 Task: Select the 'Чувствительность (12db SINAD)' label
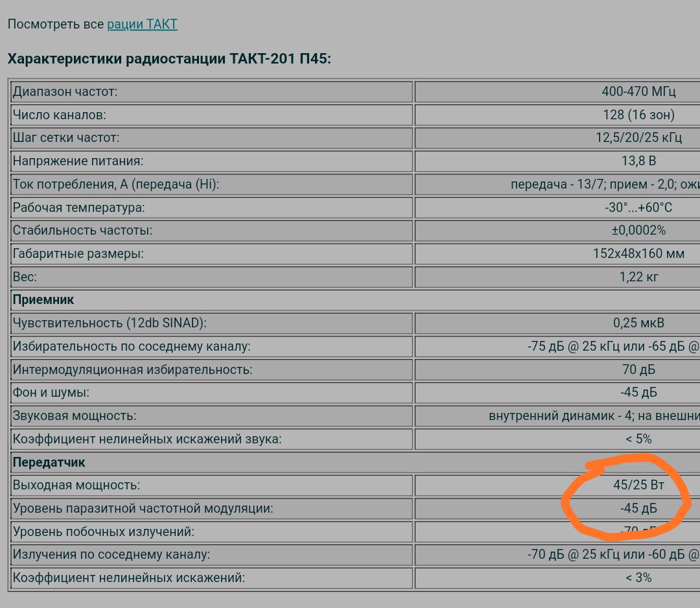click(110, 323)
